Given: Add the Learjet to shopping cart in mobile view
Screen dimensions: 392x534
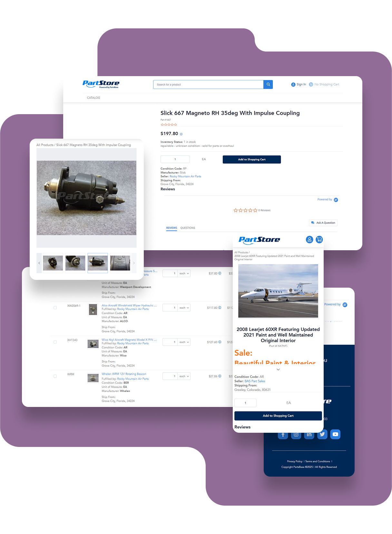Looking at the screenshot, I should tap(278, 416).
